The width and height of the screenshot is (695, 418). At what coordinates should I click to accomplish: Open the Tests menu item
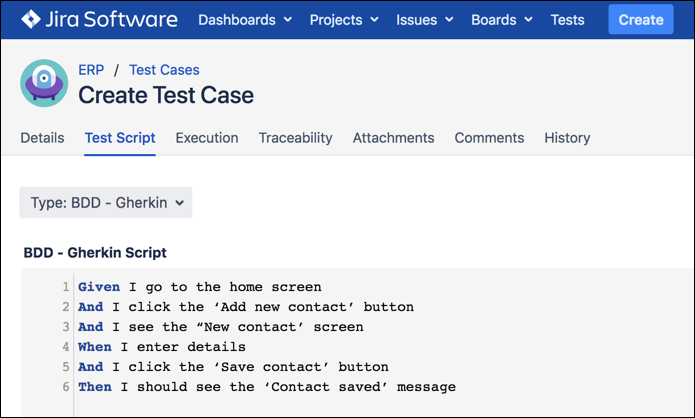[x=567, y=20]
